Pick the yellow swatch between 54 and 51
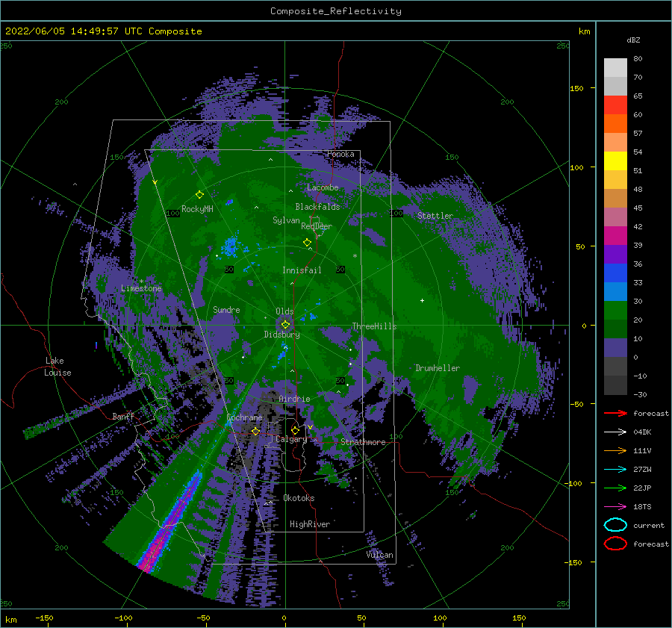 (615, 161)
